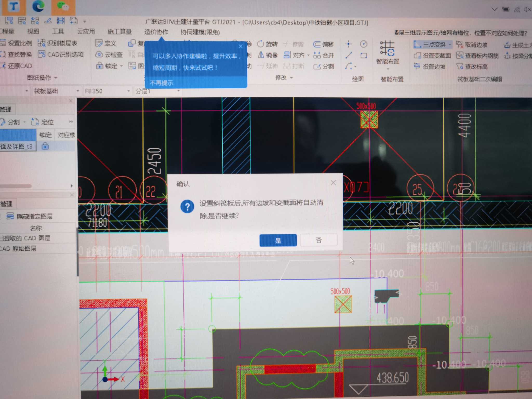Select the rectangle draw tool
The width and height of the screenshot is (532, 399).
coord(364,55)
